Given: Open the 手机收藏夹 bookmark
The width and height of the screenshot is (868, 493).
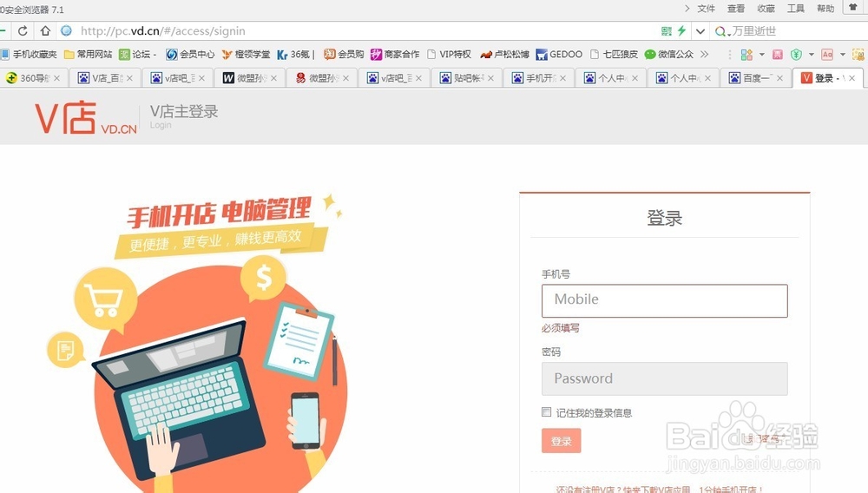Looking at the screenshot, I should click(29, 54).
